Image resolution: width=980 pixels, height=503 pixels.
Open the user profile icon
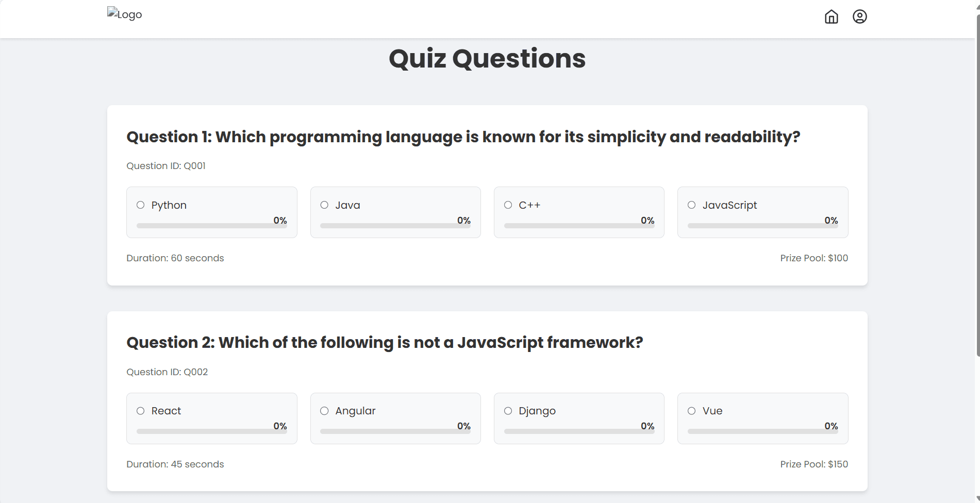pos(859,17)
